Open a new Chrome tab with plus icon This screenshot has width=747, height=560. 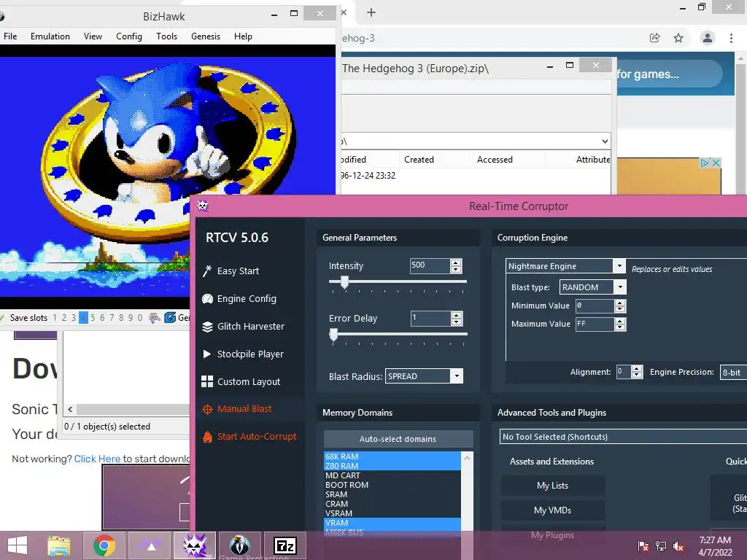click(x=371, y=12)
